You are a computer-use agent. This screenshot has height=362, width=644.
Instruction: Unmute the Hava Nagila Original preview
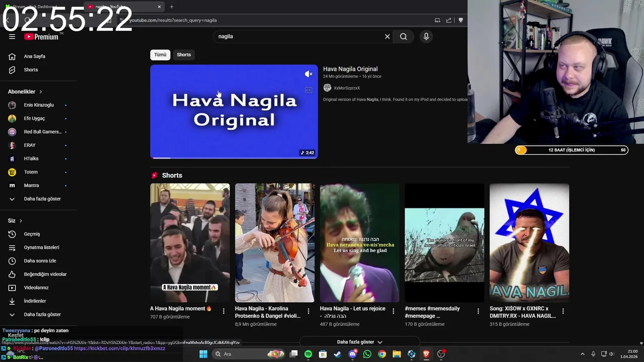click(x=308, y=74)
